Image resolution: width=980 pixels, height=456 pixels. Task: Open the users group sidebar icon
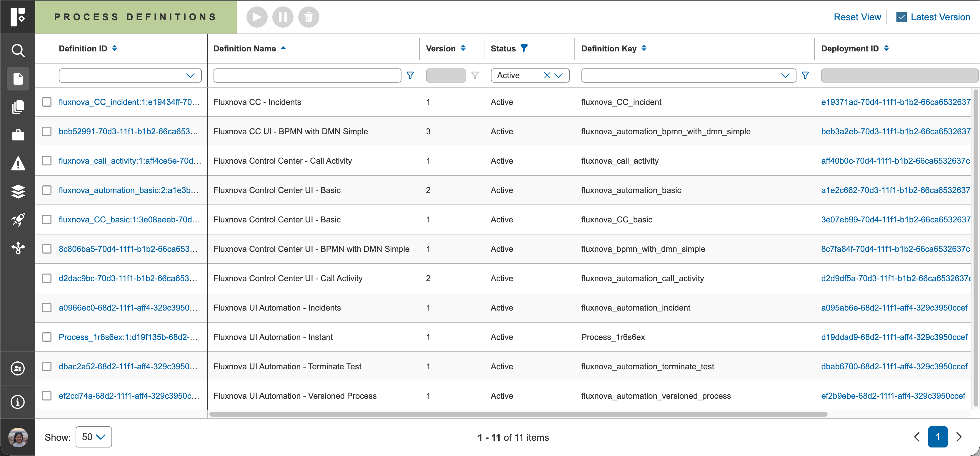click(18, 368)
